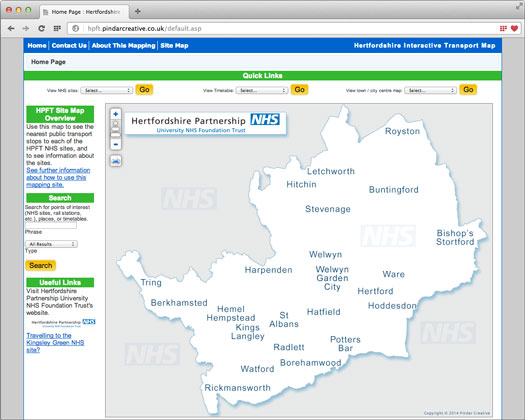Screen dimensions: 525x420
Task: Click the HPFT Site Map Overview green heading
Action: (60, 114)
